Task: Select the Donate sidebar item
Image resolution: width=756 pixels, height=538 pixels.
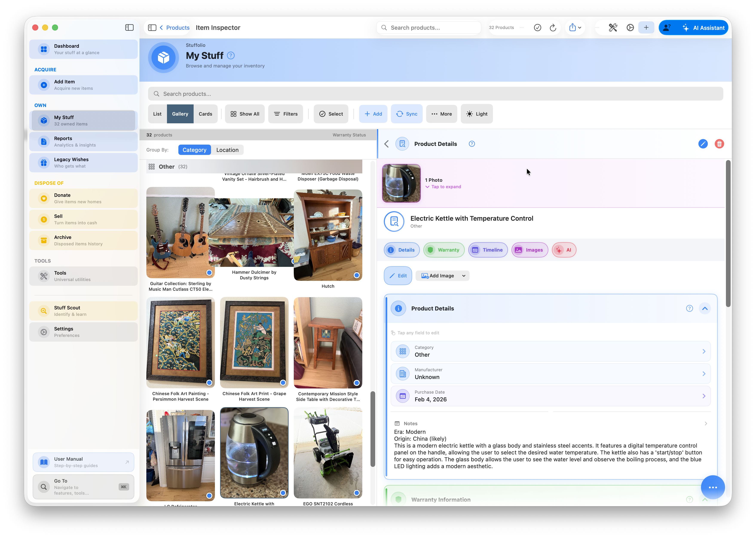Action: (x=83, y=198)
